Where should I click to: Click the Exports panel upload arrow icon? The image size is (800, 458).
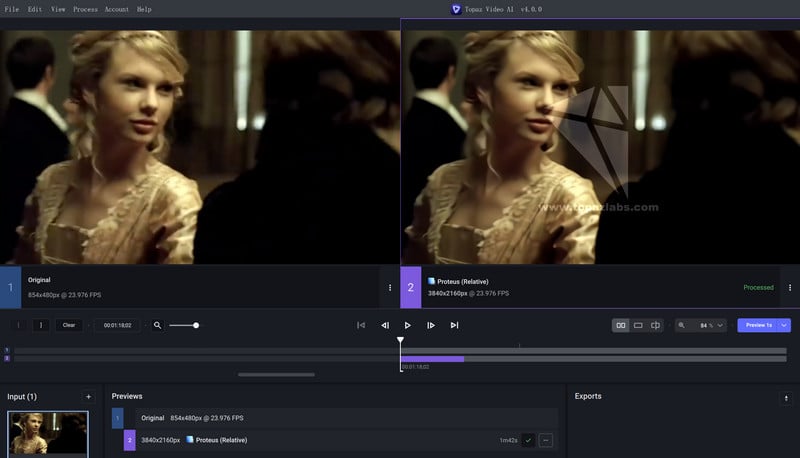pyautogui.click(x=785, y=397)
